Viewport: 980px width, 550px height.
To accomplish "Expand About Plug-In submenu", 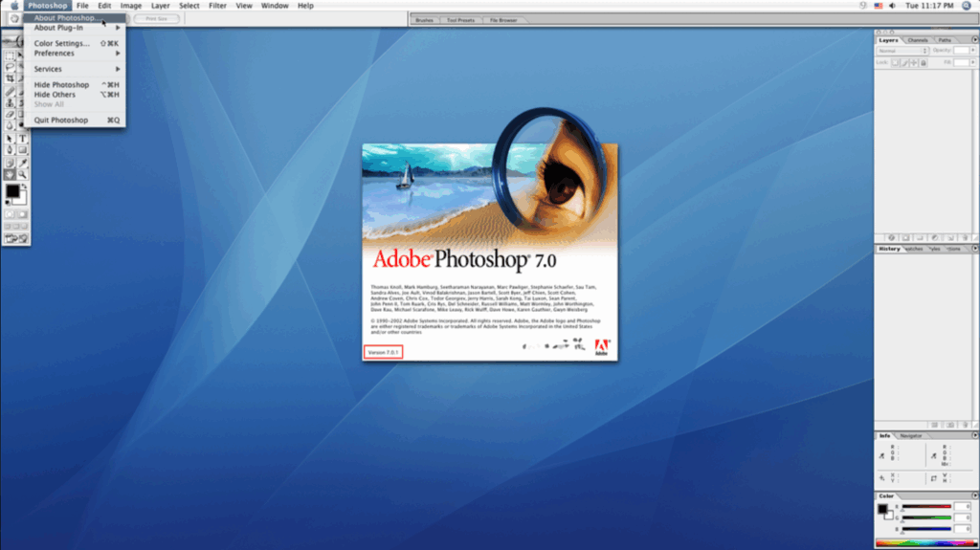I will pos(75,28).
